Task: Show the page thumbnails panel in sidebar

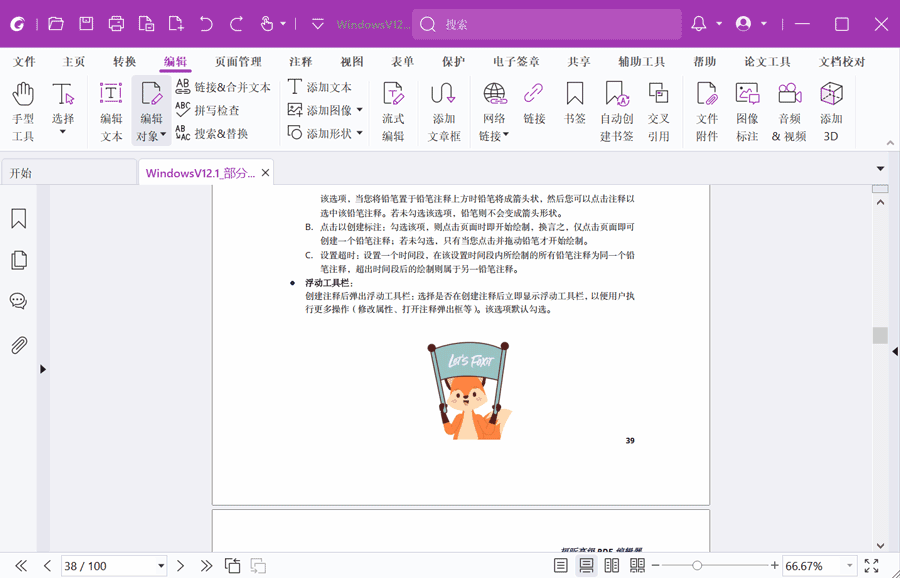Action: 18,260
